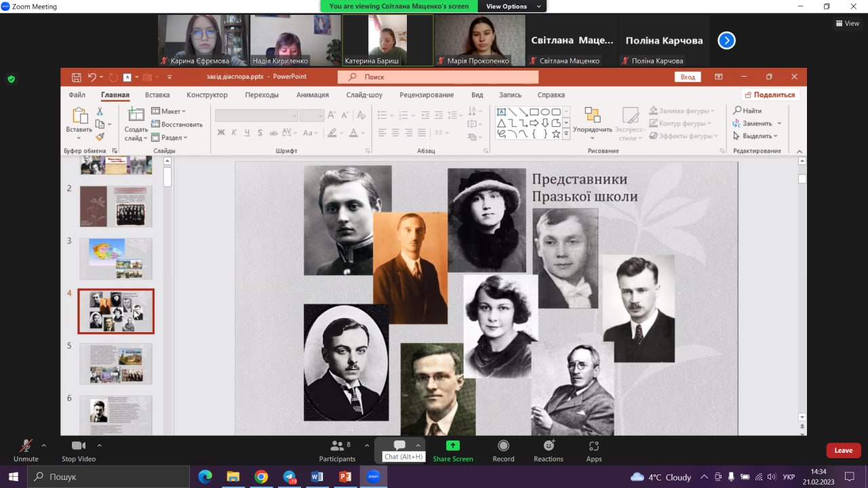Click the green encryption shield icon
The image size is (868, 488).
[11, 79]
